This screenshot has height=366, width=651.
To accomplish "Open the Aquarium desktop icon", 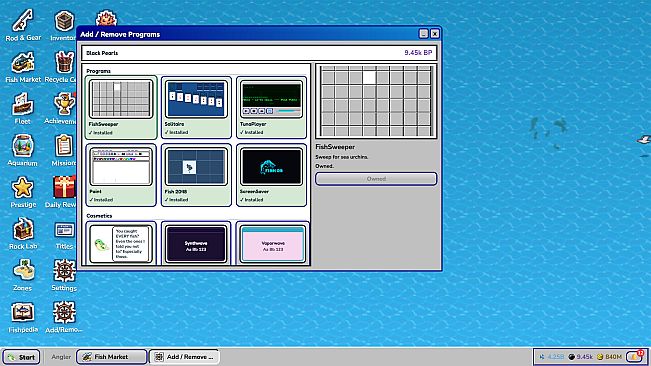I will (x=23, y=150).
